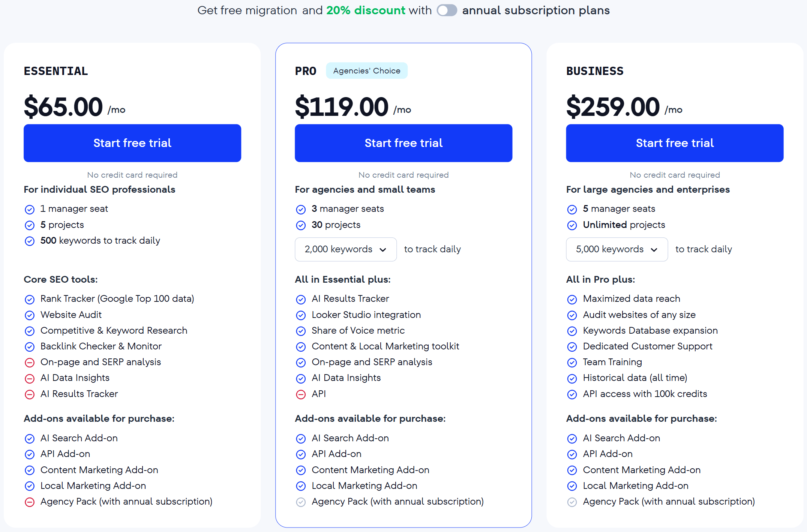Open the 5,000 keywords dropdown in Business
The height and width of the screenshot is (532, 807).
coord(616,249)
